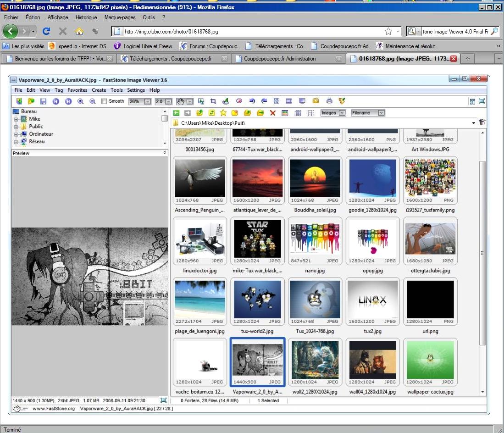Rotate image right with the redo-style arrow
This screenshot has width=504, height=433.
tap(264, 101)
